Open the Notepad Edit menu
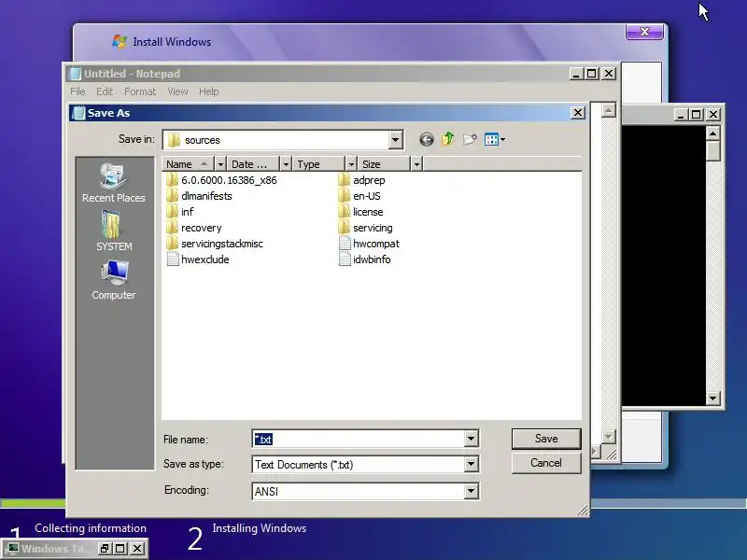Screen dimensions: 747x560 pos(105,91)
